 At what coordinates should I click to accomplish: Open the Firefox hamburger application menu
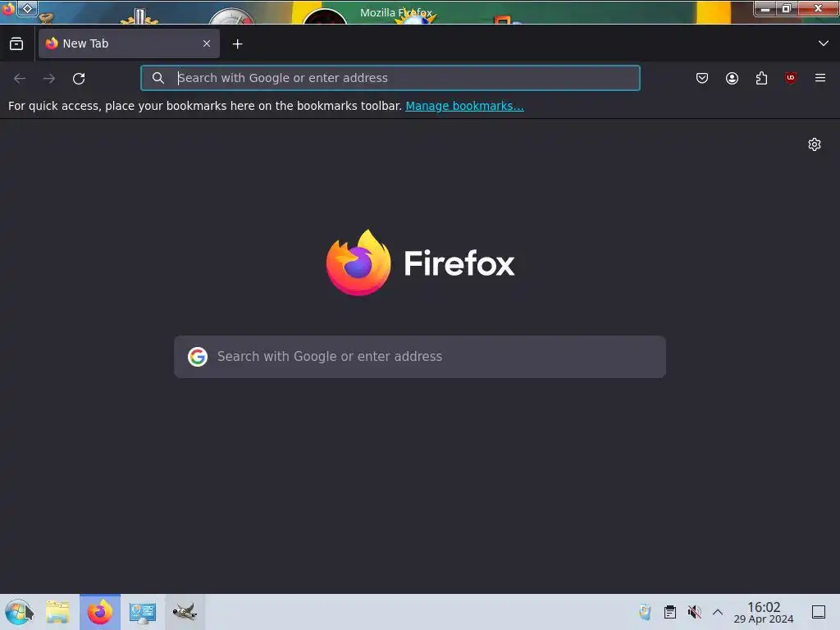point(819,78)
